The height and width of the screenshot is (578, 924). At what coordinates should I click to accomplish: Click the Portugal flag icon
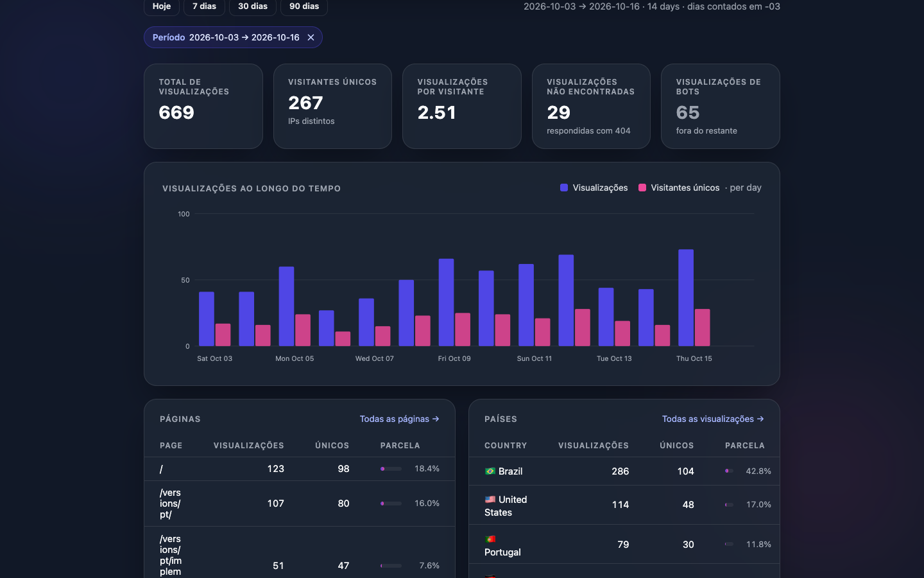coord(490,539)
